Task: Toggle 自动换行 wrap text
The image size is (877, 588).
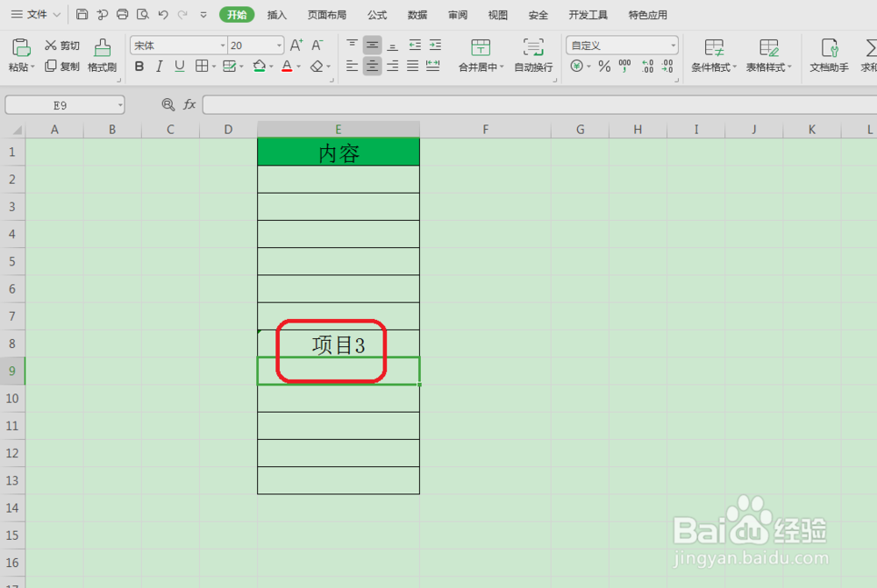Action: tap(533, 55)
